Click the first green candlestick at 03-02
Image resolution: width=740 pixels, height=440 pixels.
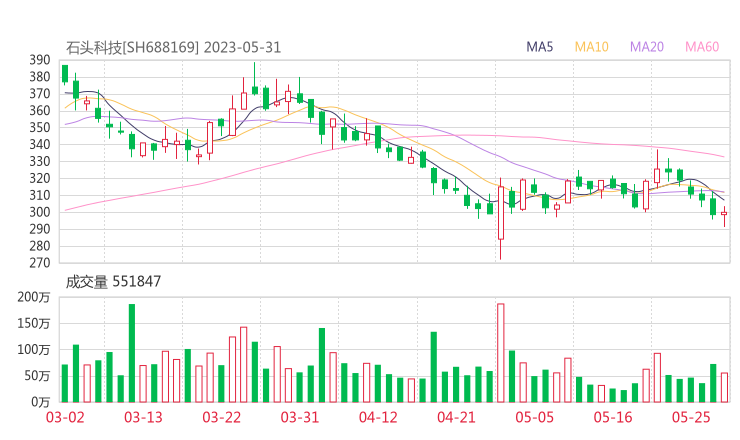pos(65,75)
